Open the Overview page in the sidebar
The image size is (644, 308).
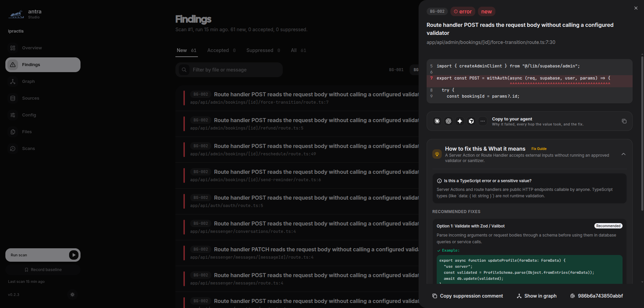[43, 48]
